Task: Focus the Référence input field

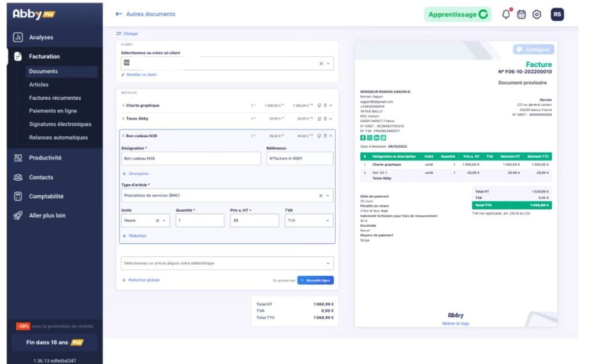Action: (300, 159)
